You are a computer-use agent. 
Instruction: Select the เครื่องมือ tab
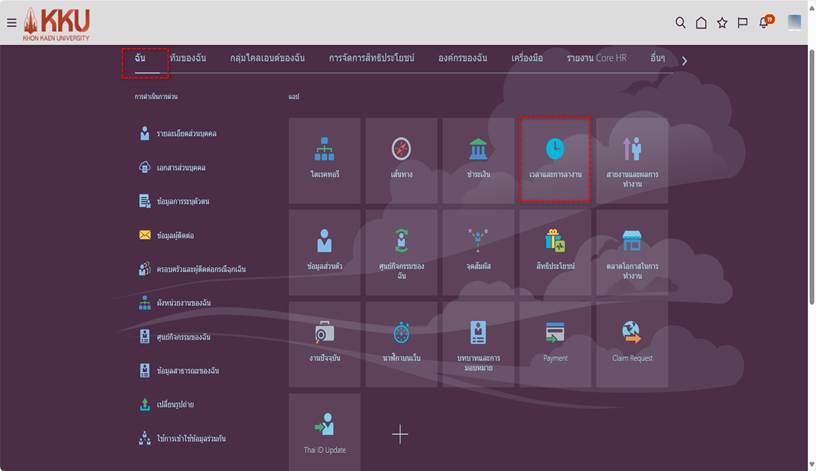click(x=526, y=59)
